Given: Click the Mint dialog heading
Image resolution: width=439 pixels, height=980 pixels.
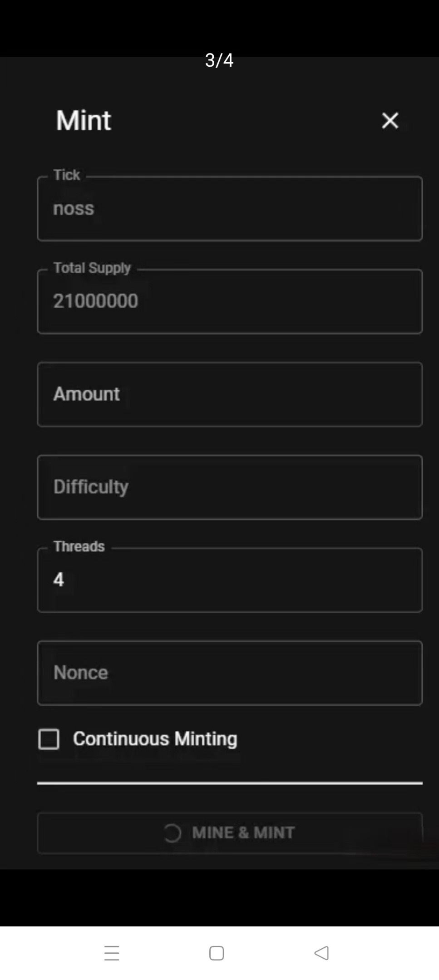Looking at the screenshot, I should [x=84, y=121].
